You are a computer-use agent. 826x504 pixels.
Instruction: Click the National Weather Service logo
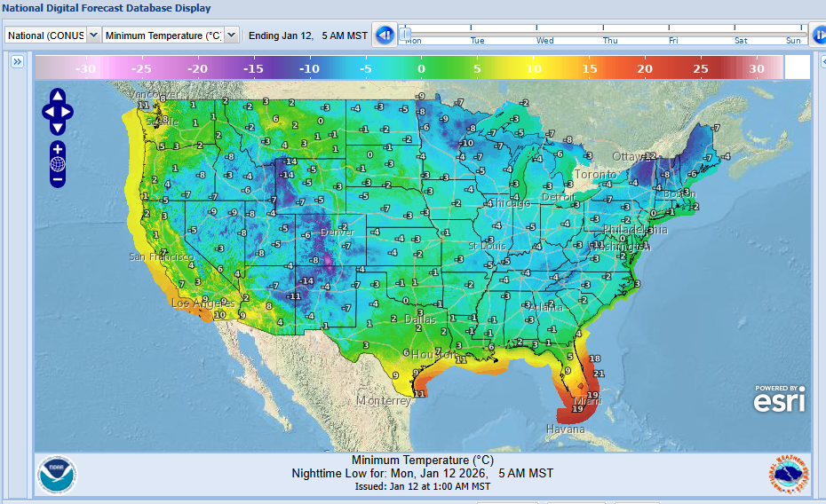click(x=789, y=475)
